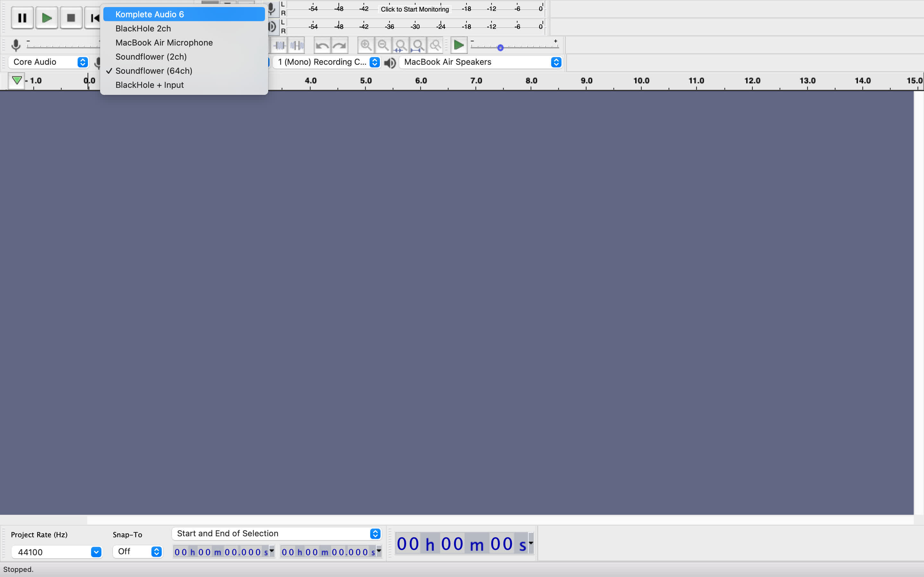Image resolution: width=924 pixels, height=577 pixels.
Task: Click Fit Project to Width icon
Action: [418, 46]
